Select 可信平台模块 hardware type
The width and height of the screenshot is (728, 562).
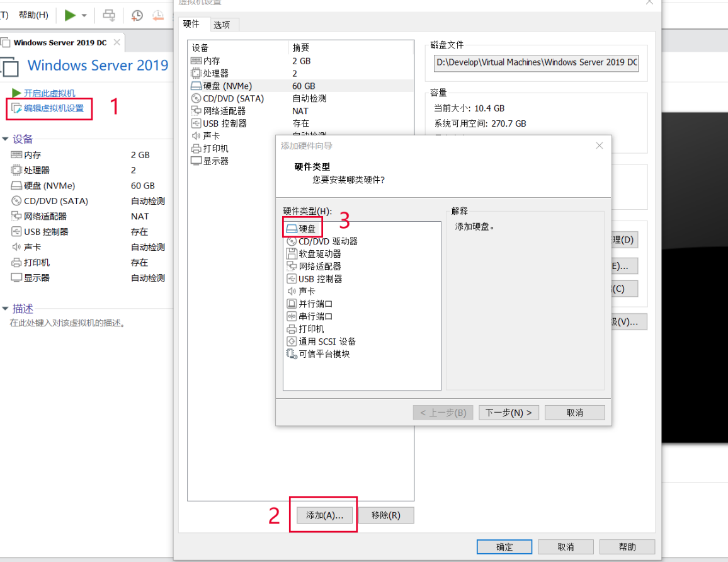[x=324, y=354]
